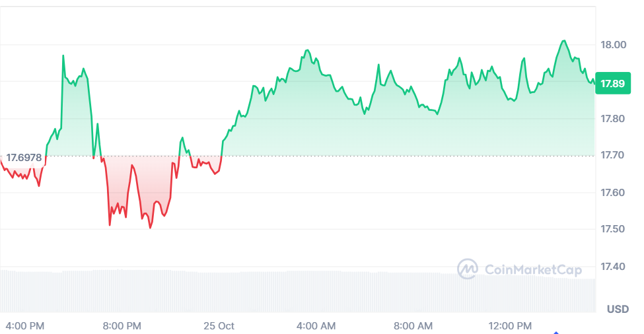Image resolution: width=644 pixels, height=334 pixels.
Task: Click the CoinMarketCap watermark text
Action: [533, 269]
